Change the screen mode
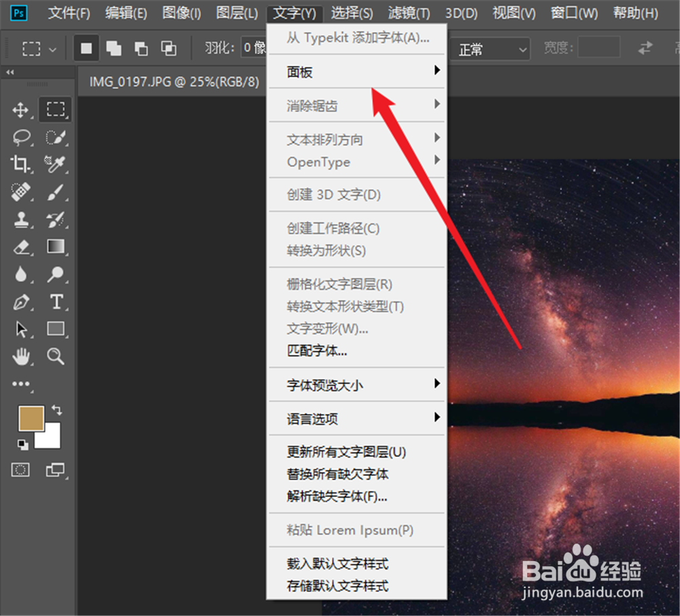Image resolution: width=680 pixels, height=616 pixels. coord(56,470)
